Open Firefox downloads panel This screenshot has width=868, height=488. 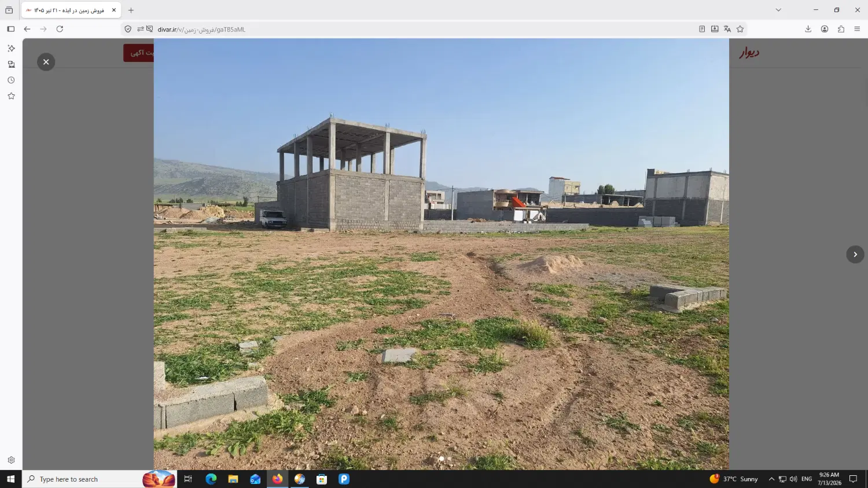pos(808,29)
